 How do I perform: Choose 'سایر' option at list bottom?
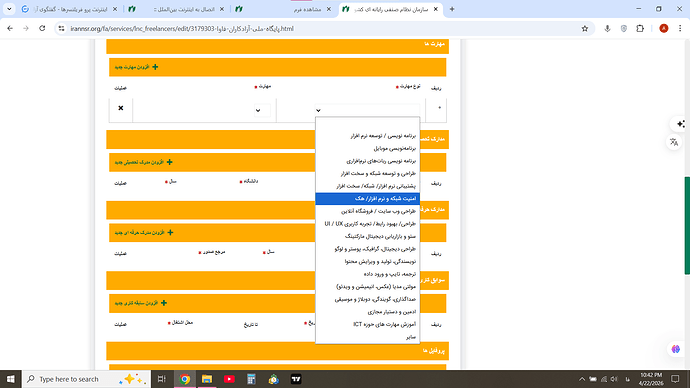[x=367, y=337]
